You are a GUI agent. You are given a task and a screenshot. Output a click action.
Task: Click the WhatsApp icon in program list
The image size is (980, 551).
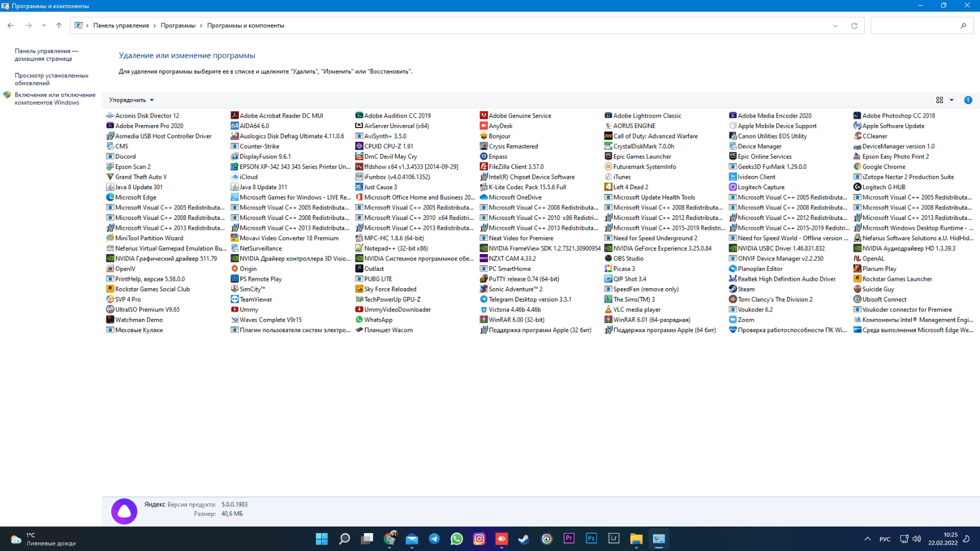(359, 319)
